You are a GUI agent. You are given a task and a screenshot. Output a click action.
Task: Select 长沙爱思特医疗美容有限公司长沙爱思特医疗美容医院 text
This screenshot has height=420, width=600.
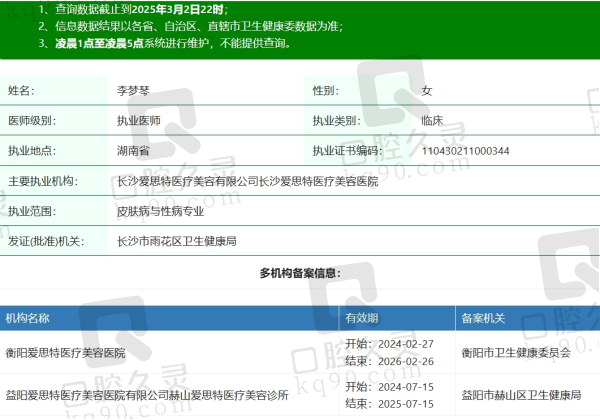pos(248,181)
